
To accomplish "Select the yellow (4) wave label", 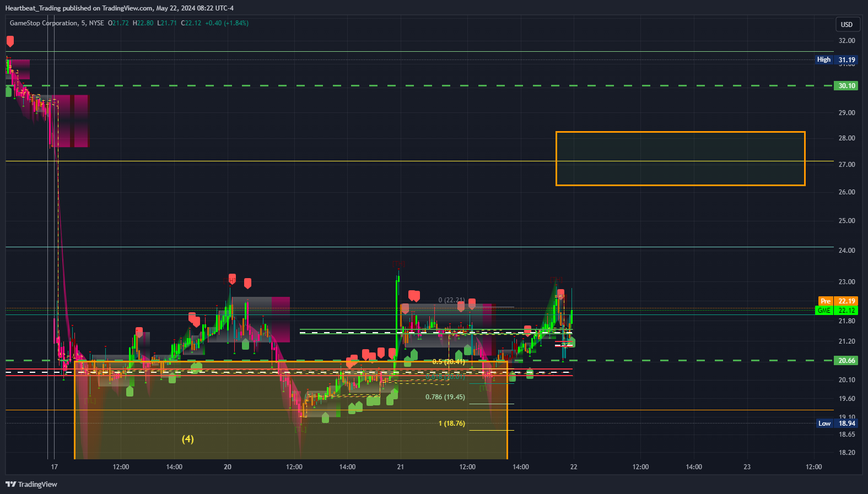I will pos(188,439).
